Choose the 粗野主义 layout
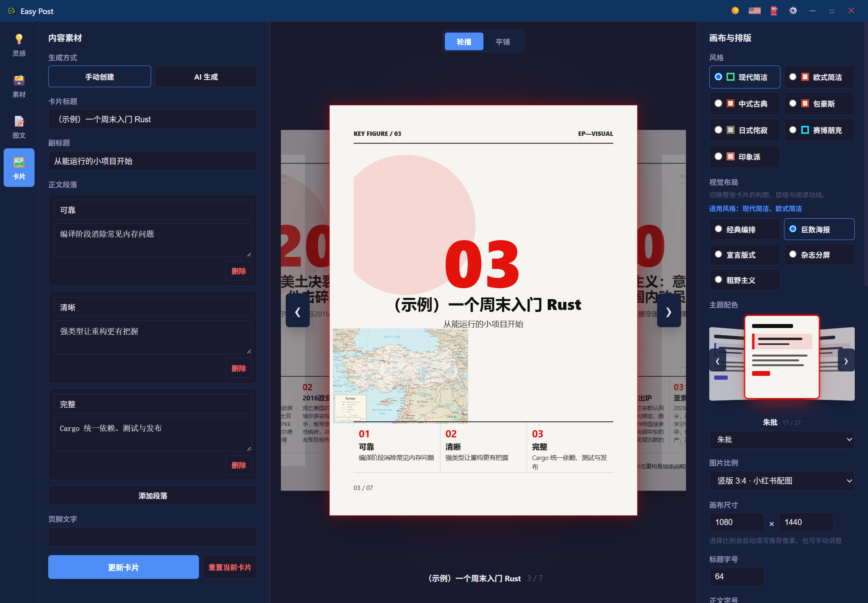Image resolution: width=868 pixels, height=603 pixels. pos(745,280)
